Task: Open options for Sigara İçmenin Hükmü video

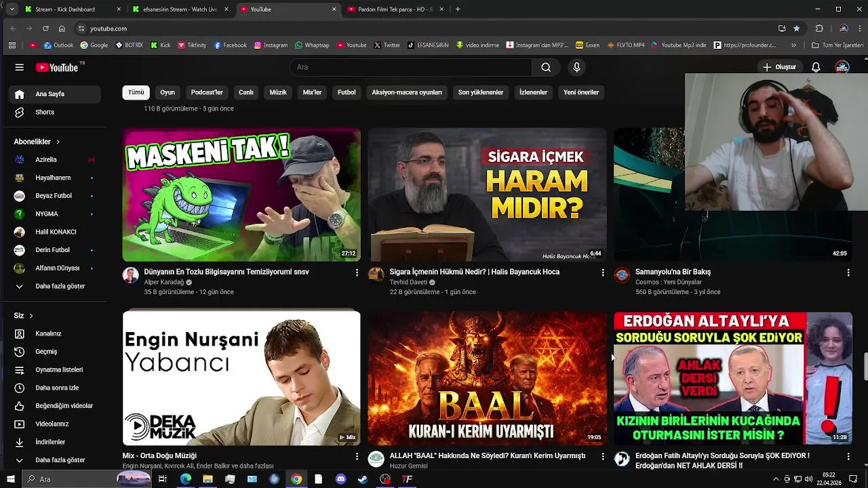Action: pyautogui.click(x=602, y=272)
